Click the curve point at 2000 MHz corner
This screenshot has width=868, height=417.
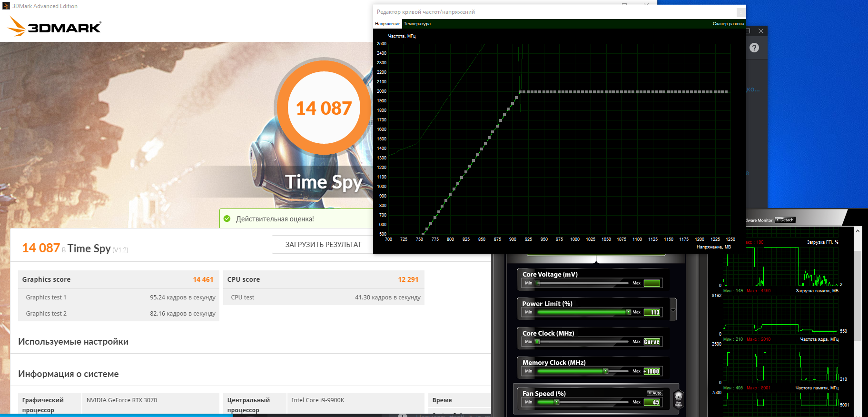click(521, 92)
